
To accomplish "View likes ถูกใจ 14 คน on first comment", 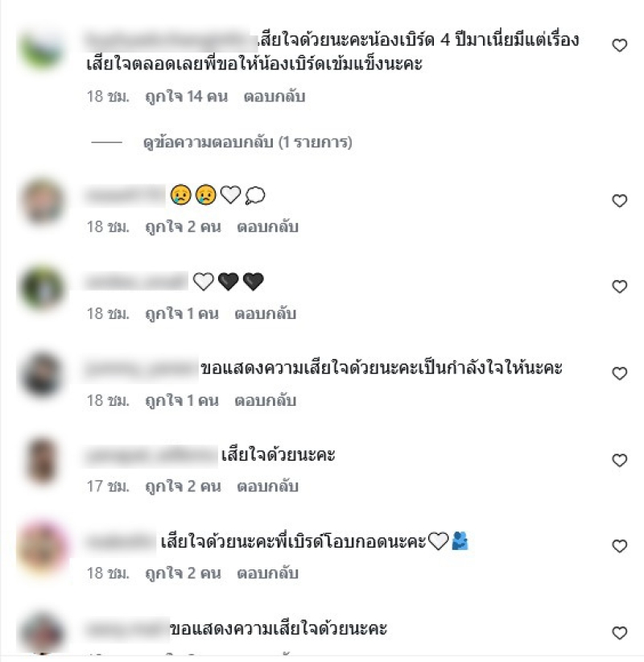I will (x=186, y=97).
